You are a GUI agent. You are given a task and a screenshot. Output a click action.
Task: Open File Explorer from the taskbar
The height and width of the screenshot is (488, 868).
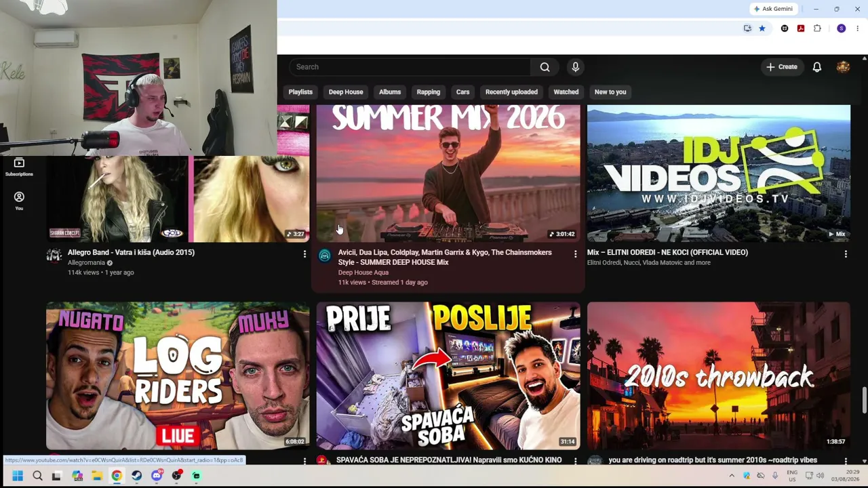[97, 476]
